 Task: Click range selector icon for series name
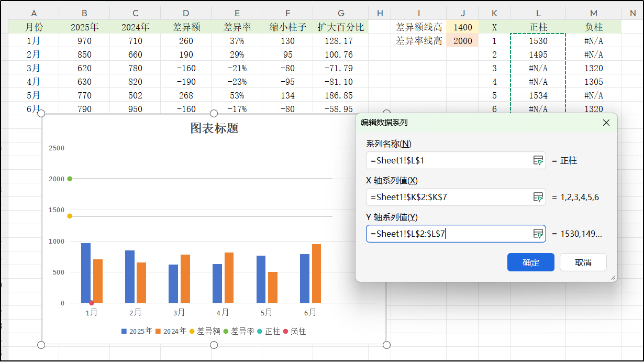[x=538, y=161]
